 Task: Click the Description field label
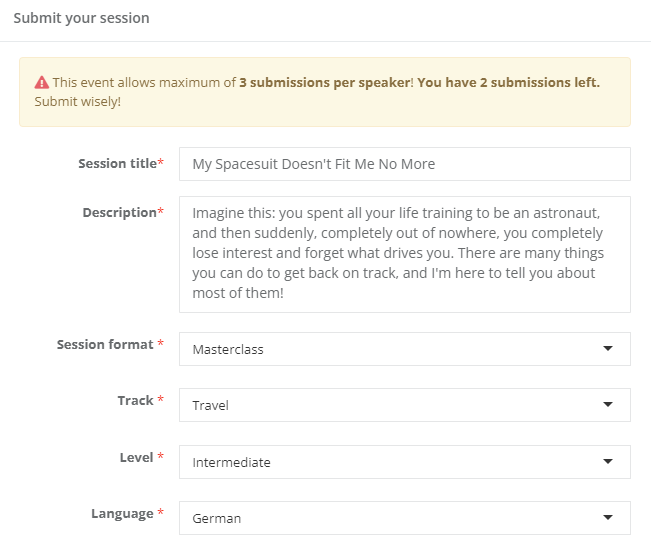tap(119, 212)
